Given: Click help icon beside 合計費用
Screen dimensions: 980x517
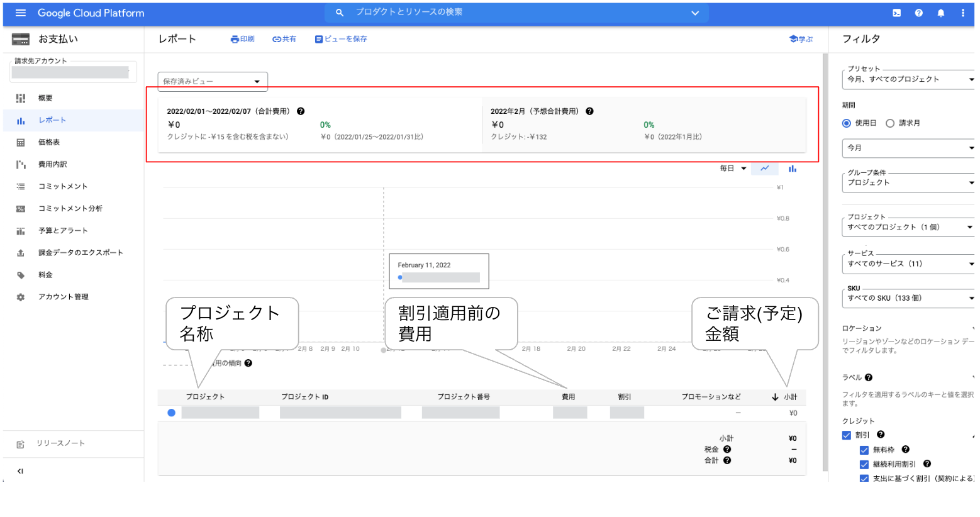Looking at the screenshot, I should coord(301,111).
